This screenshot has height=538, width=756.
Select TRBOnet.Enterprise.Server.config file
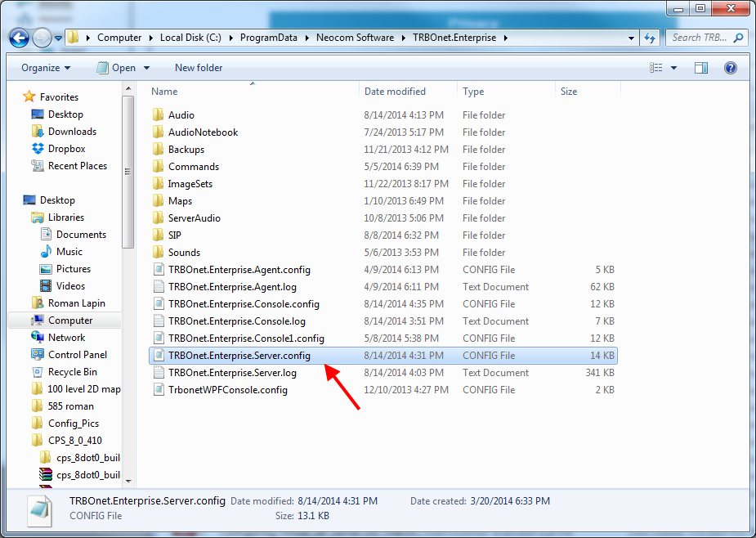click(383, 356)
